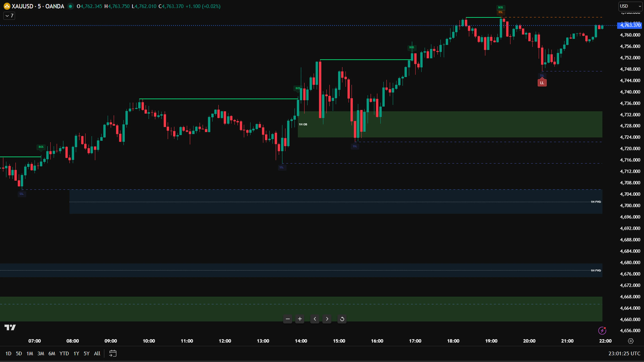Click the open price value O4,762.345
This screenshot has width=644, height=362.
(x=89, y=6)
